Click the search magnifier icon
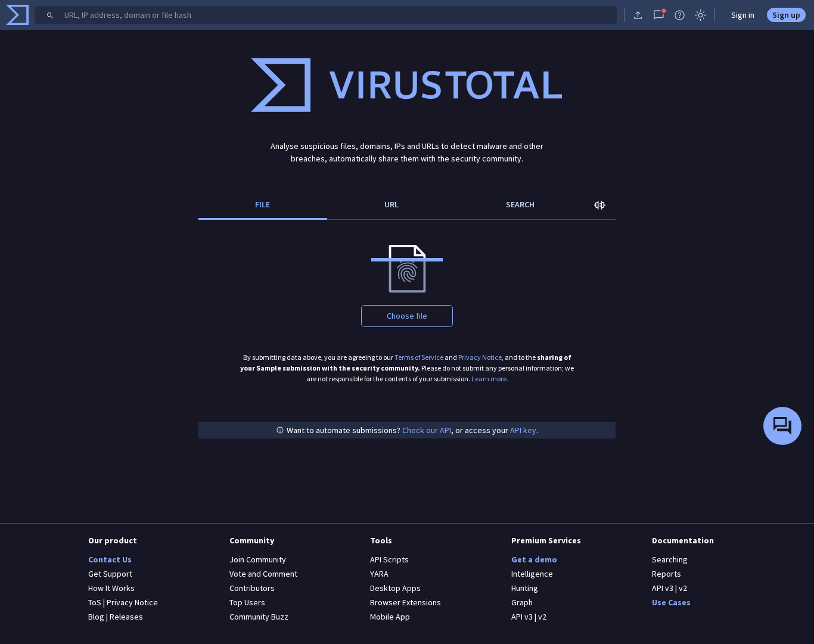The height and width of the screenshot is (644, 814). point(50,15)
